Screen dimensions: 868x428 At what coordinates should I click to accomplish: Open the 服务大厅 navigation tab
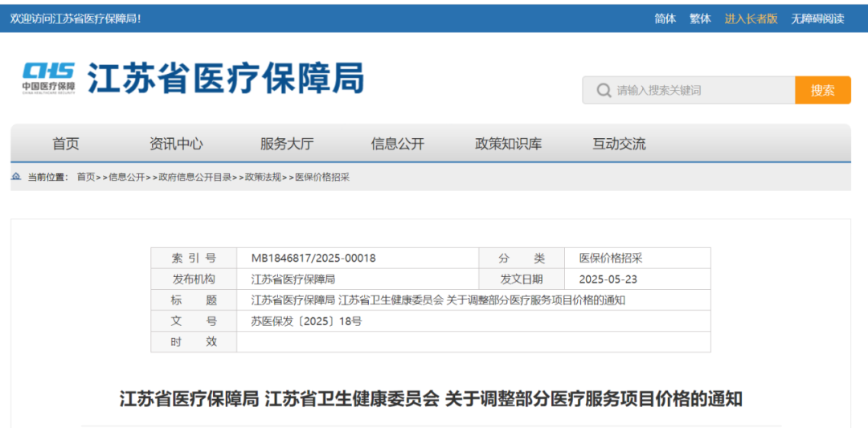pyautogui.click(x=287, y=145)
